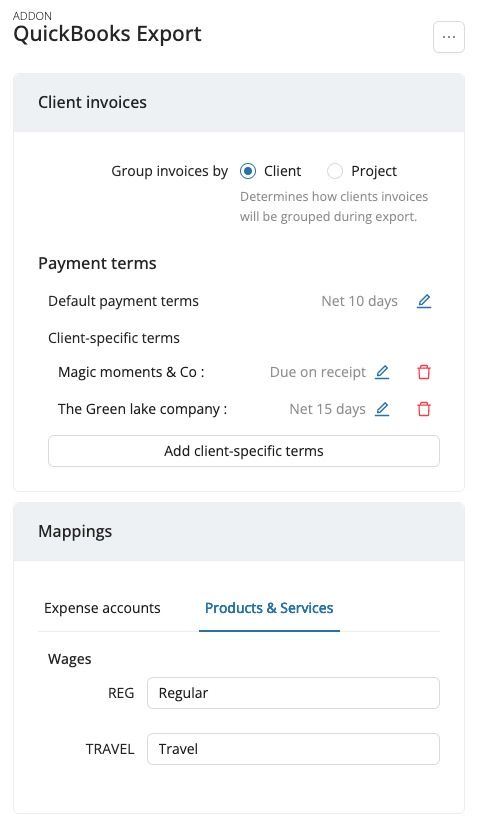
Task: Edit The Green lake company terms
Action: tap(382, 409)
